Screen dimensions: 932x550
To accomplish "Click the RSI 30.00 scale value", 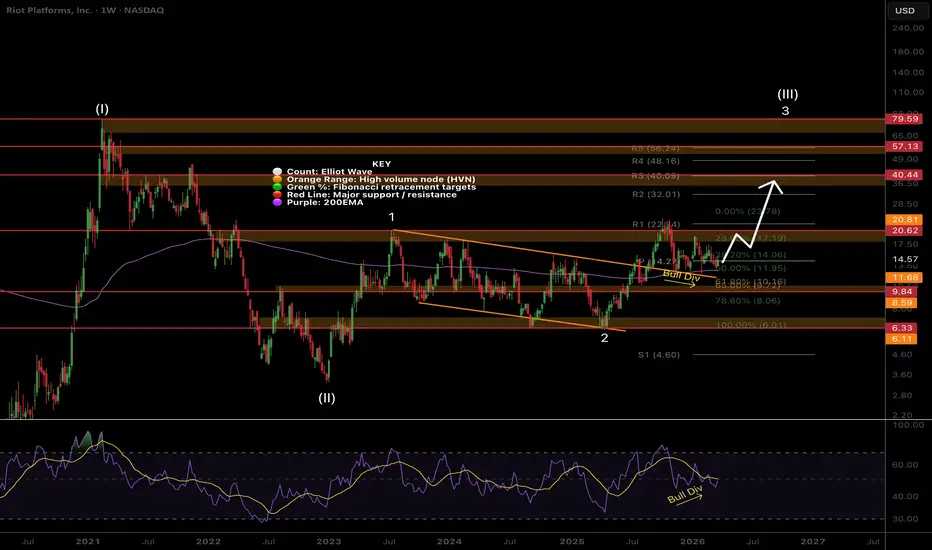I will tap(905, 519).
